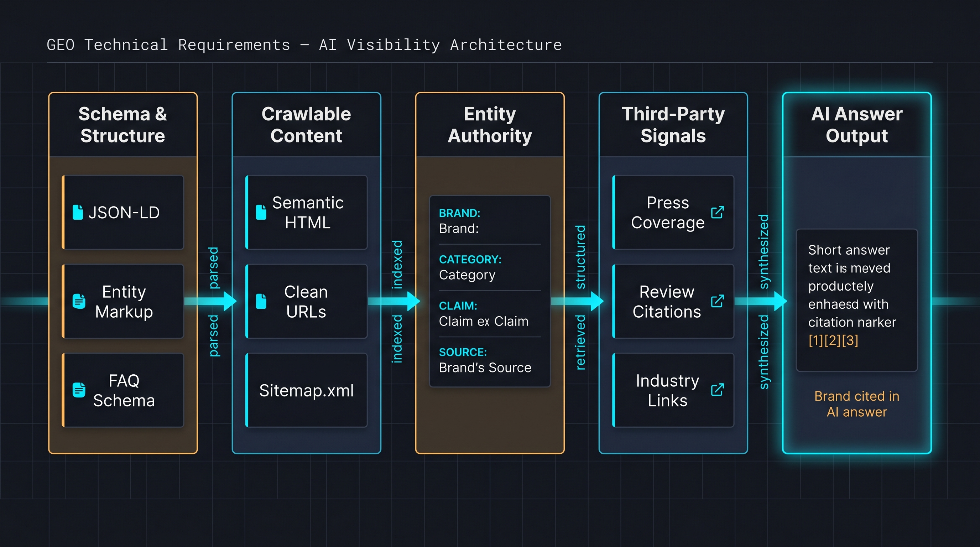Click the file icon beside Clean URLs
This screenshot has width=980, height=547.
261,301
